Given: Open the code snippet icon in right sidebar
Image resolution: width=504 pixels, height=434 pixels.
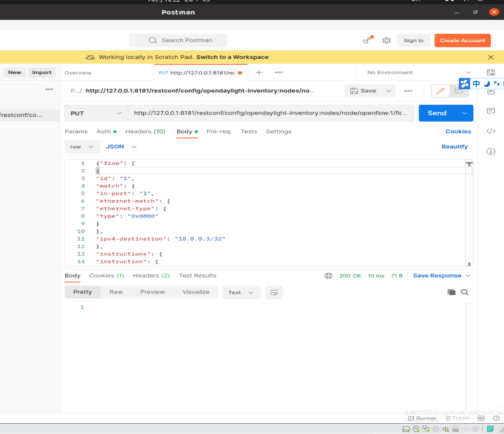Looking at the screenshot, I should (x=490, y=131).
